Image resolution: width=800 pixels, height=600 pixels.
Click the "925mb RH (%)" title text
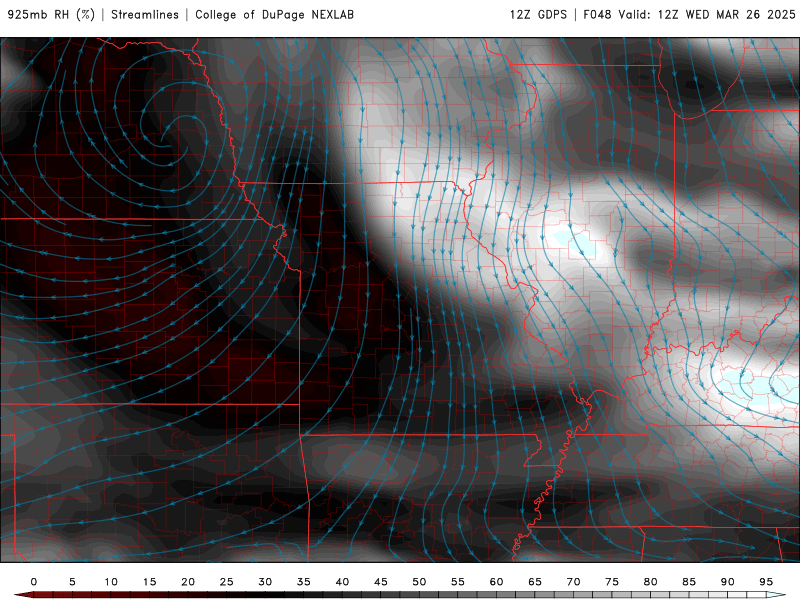click(x=51, y=14)
